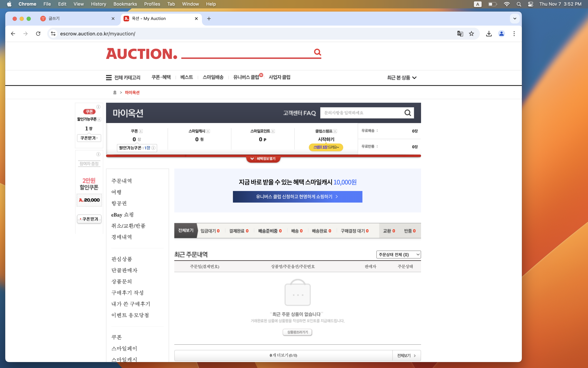Select the 교환 0 tab

[x=389, y=231]
